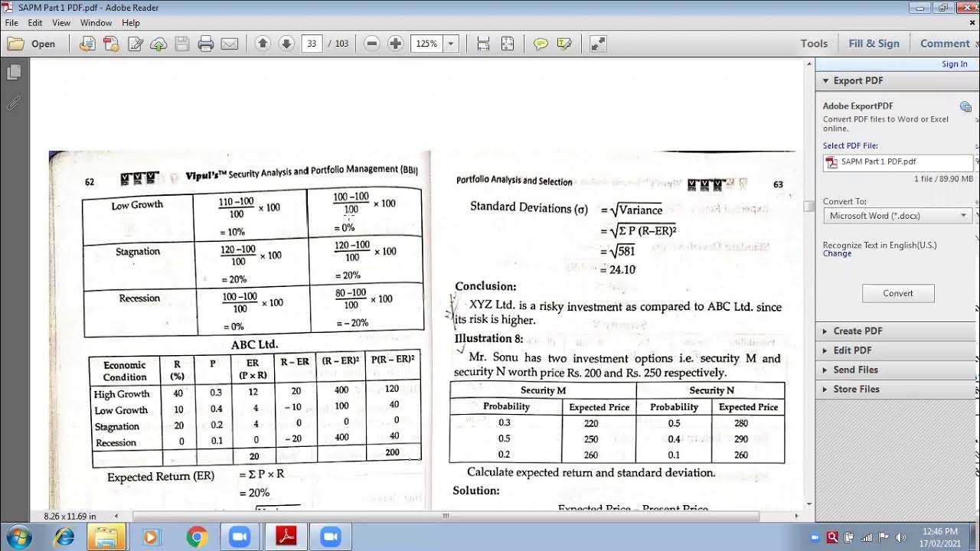Click the 125% zoom value field
The width and height of the screenshot is (980, 551).
click(x=426, y=44)
